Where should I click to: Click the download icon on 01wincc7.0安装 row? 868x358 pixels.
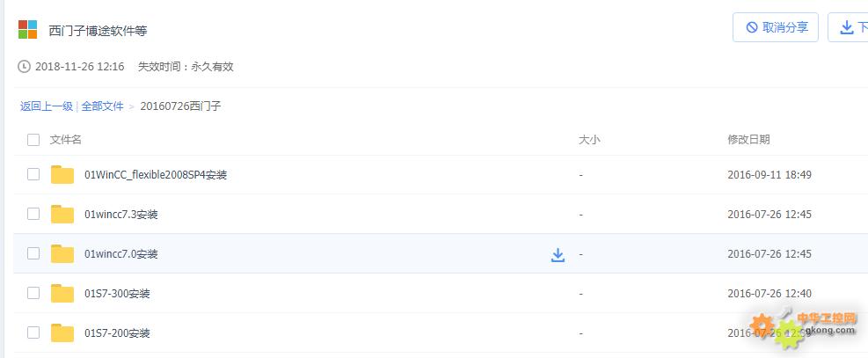[558, 254]
